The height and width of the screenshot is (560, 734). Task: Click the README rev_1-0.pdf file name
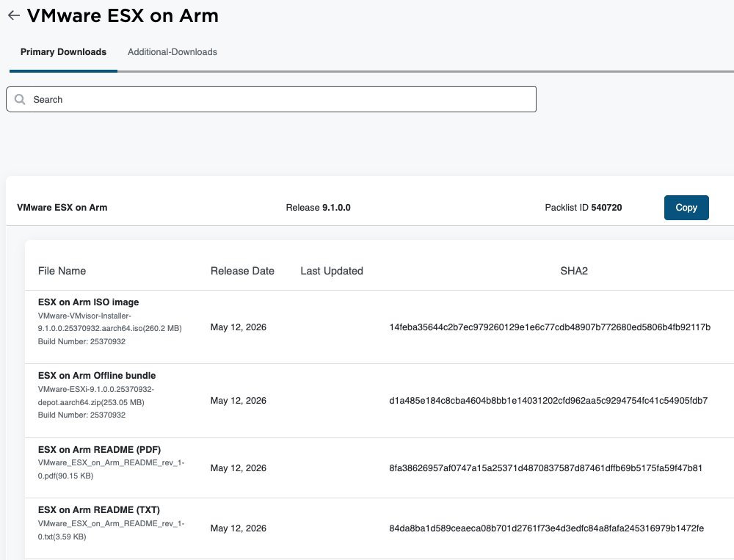coord(111,469)
